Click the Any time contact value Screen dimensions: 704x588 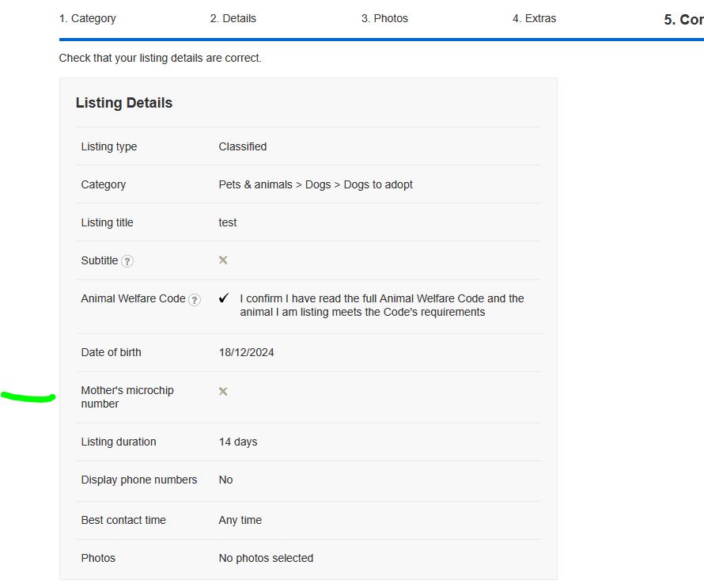coord(240,520)
